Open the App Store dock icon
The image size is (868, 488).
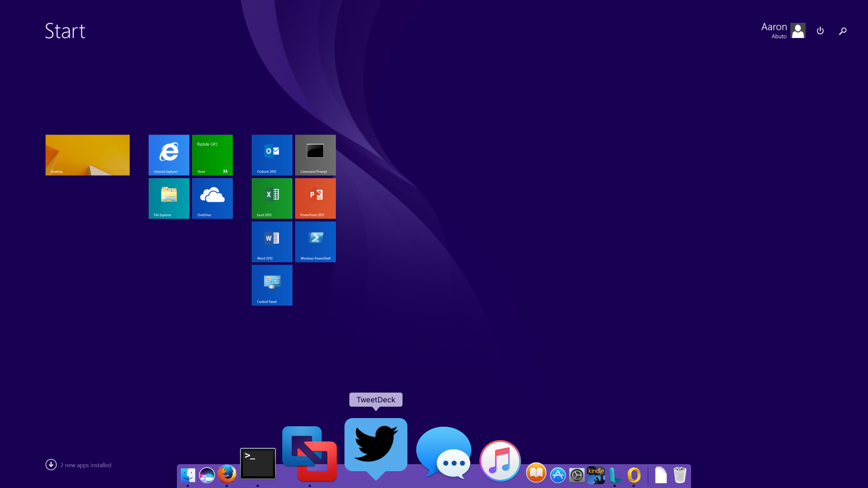click(x=558, y=475)
